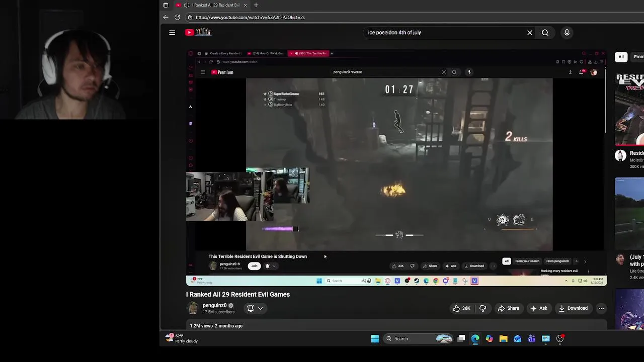Open the small channel avatar beside 'Resid...' video
The width and height of the screenshot is (644, 362).
(x=620, y=155)
